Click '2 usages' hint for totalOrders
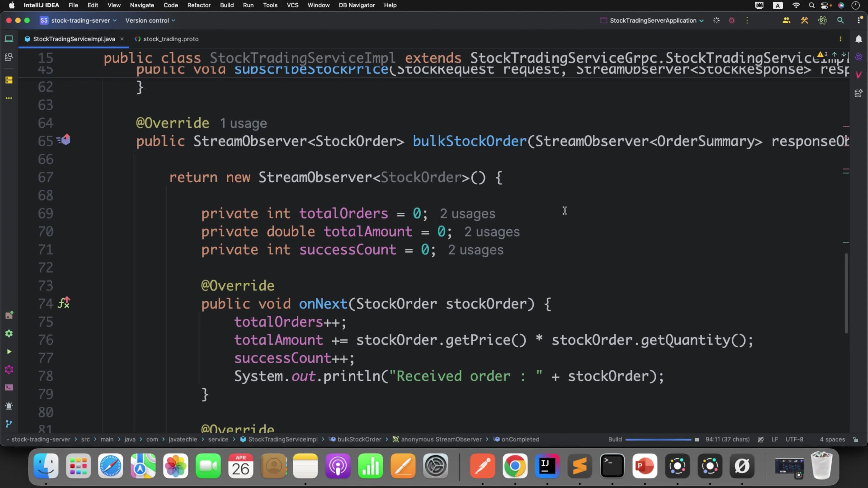 pos(467,213)
